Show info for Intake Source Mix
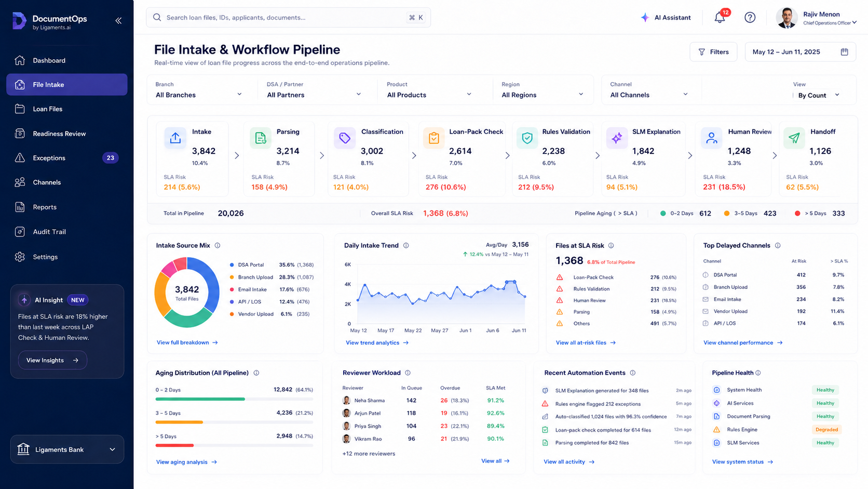The image size is (868, 489). click(x=218, y=245)
